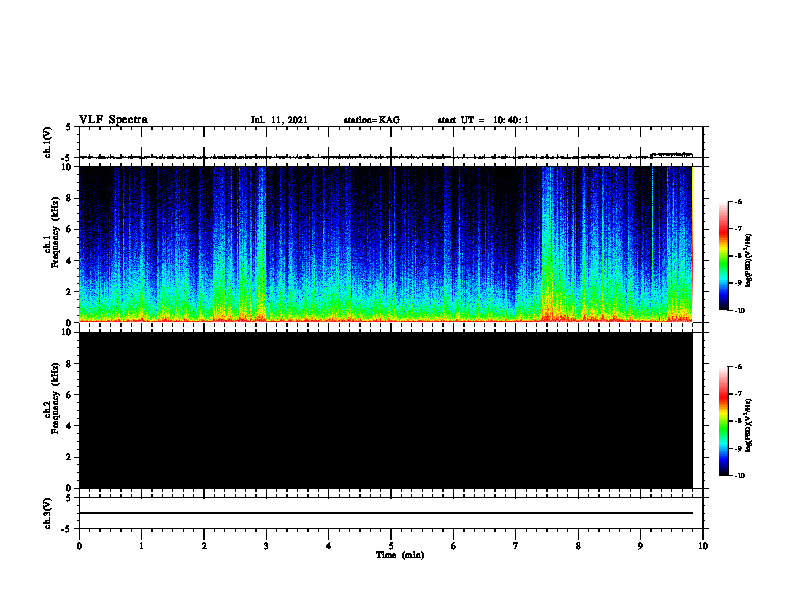Click the ch.1 colorbar log(PSD) units label

749,260
